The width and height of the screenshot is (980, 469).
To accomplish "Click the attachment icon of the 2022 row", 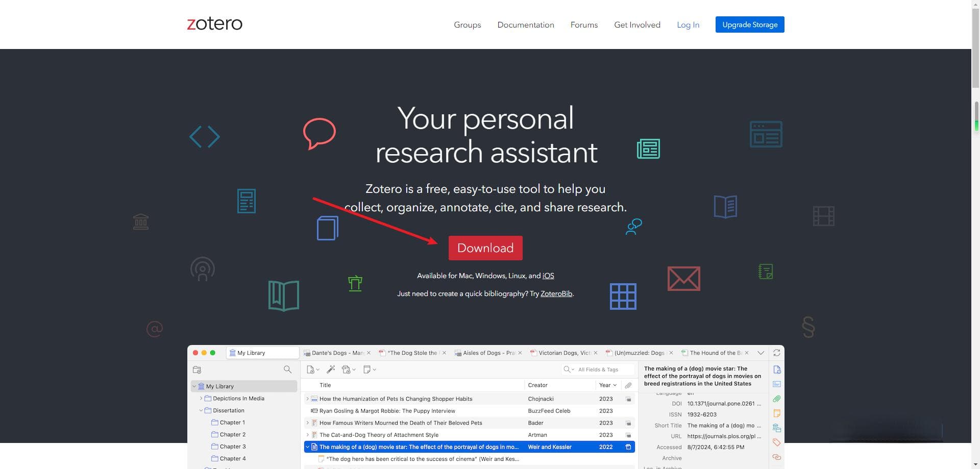I will point(628,447).
